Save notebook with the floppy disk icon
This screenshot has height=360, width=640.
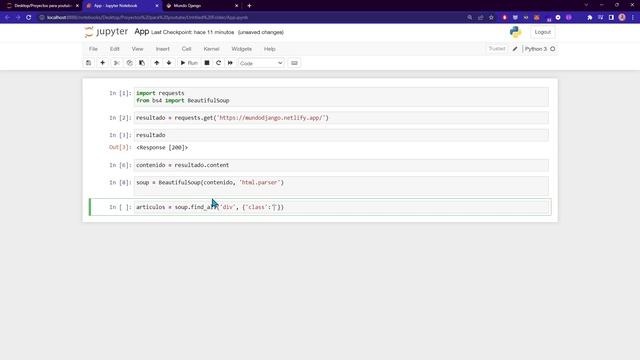89,63
